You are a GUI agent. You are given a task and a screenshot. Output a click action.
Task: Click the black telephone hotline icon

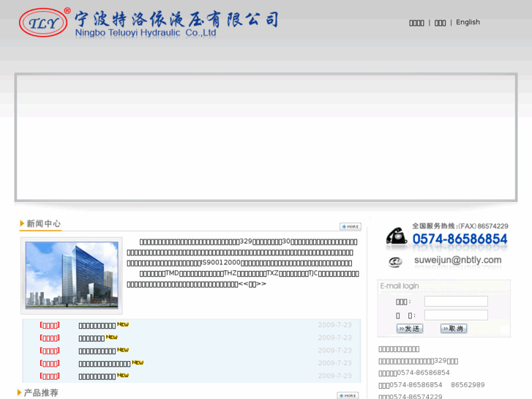(x=397, y=236)
